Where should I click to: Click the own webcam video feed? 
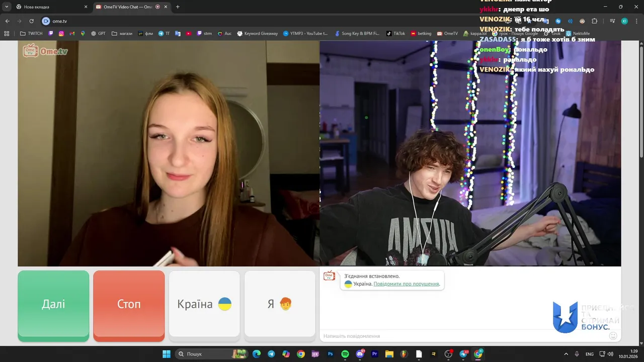pos(470,153)
